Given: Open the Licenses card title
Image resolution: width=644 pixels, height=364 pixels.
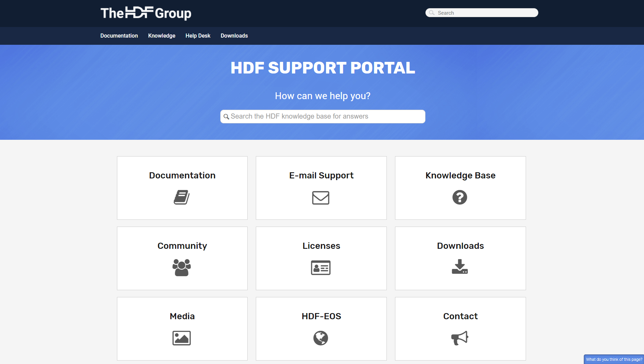Looking at the screenshot, I should (x=321, y=246).
